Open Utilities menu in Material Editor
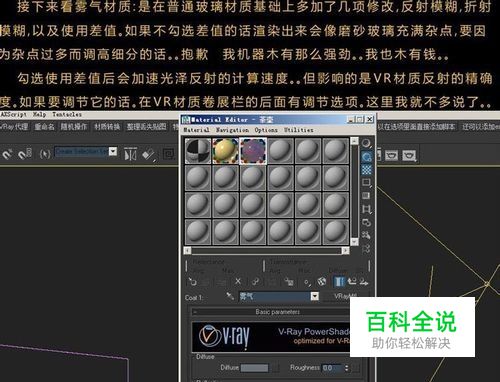The width and height of the screenshot is (500, 382). [299, 130]
